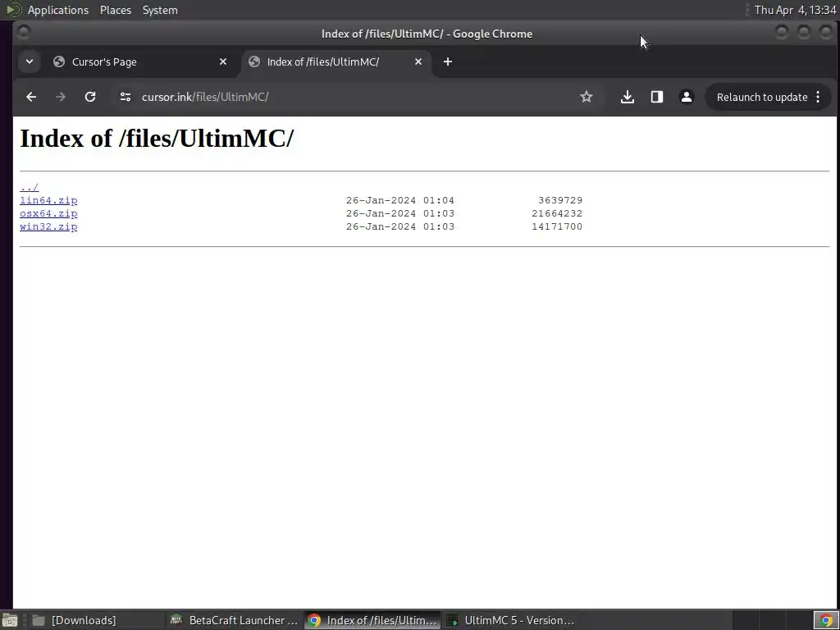Open parent directory ../ link
840x630 pixels.
29,188
